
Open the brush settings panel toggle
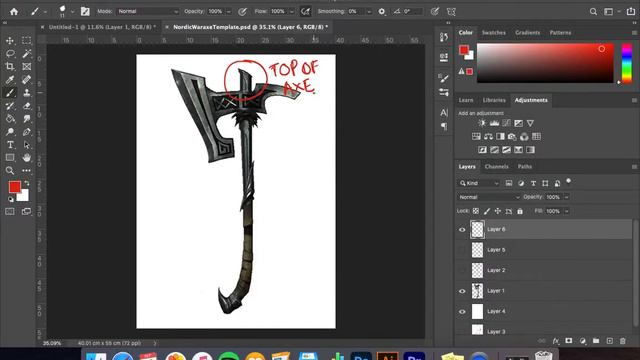point(85,11)
